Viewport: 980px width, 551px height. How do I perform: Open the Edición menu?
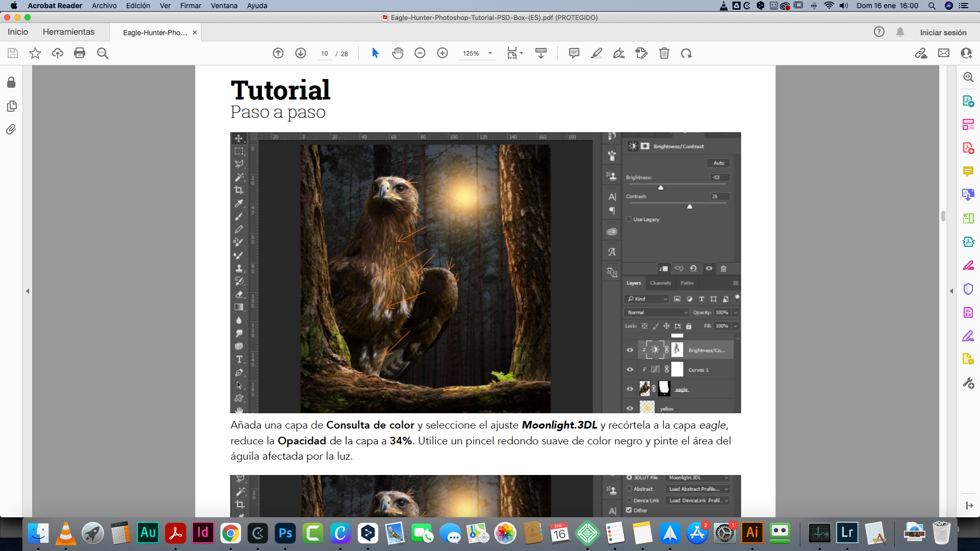pos(138,6)
